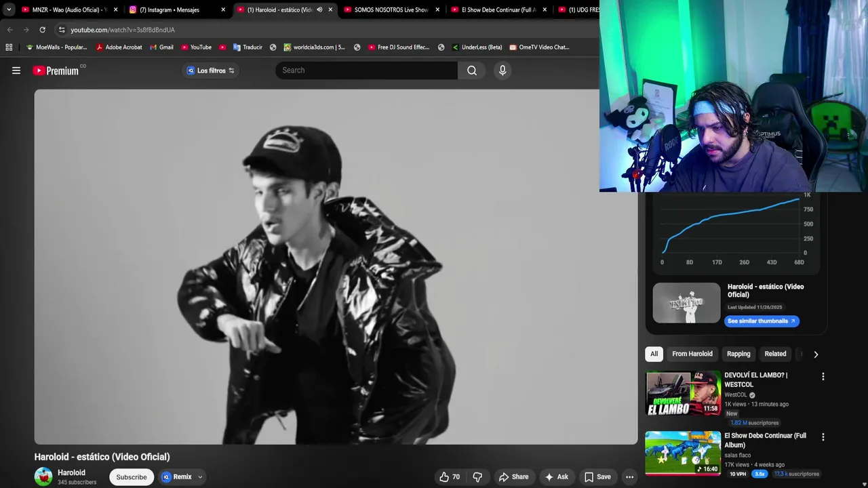Switch to UDG FRES tab
The height and width of the screenshot is (488, 868).
pyautogui.click(x=578, y=9)
